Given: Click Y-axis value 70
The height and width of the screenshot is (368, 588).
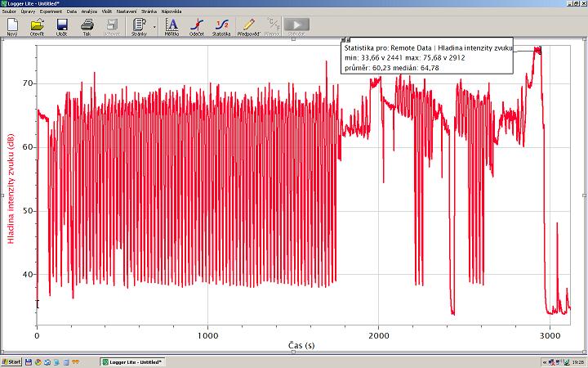Looking at the screenshot, I should tap(28, 83).
